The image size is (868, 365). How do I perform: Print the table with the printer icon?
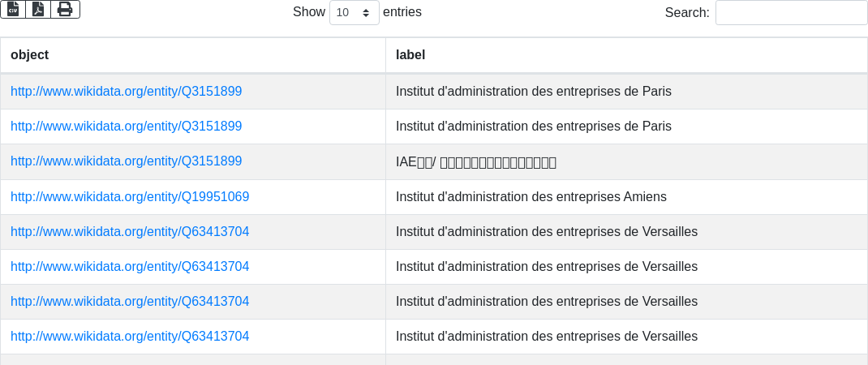click(65, 9)
